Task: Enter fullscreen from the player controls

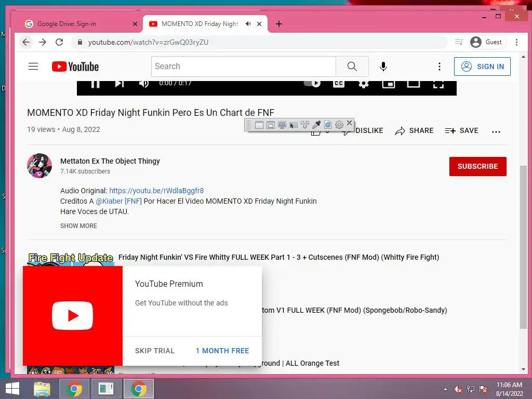Action: 438,84
